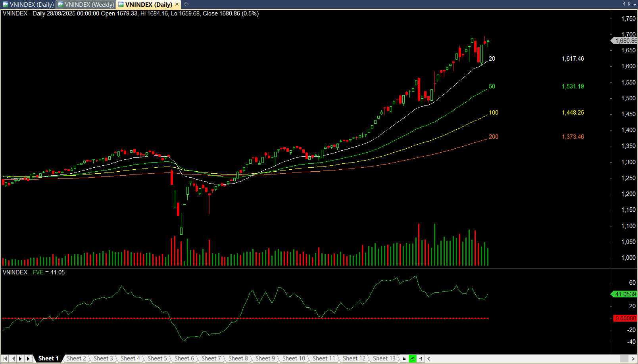Toggle the chart lock icon

pyautogui.click(x=404, y=358)
